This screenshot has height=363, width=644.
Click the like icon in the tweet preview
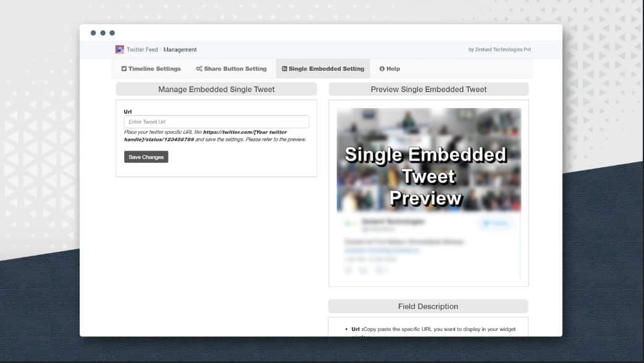(379, 269)
